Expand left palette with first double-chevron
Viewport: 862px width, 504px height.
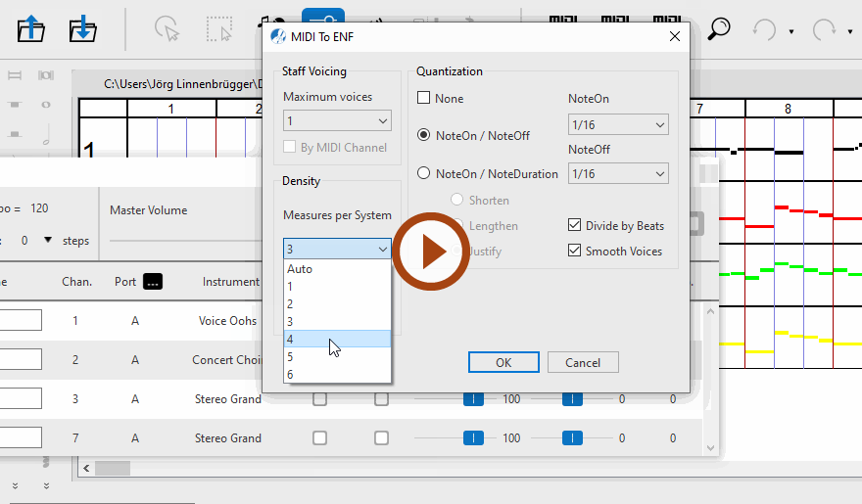tap(15, 485)
